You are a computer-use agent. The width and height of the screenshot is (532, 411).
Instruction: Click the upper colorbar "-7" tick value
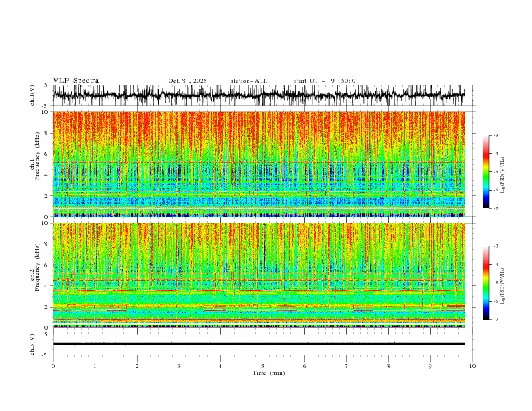click(x=495, y=208)
